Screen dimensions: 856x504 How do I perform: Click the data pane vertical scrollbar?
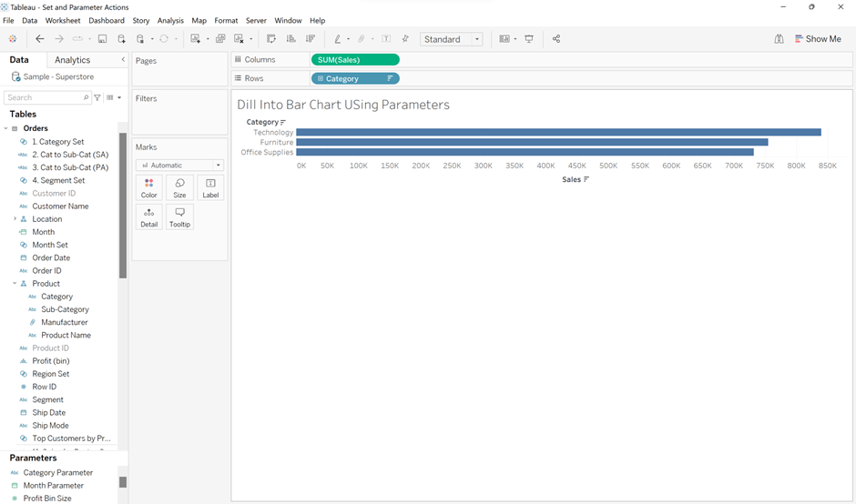[x=123, y=205]
